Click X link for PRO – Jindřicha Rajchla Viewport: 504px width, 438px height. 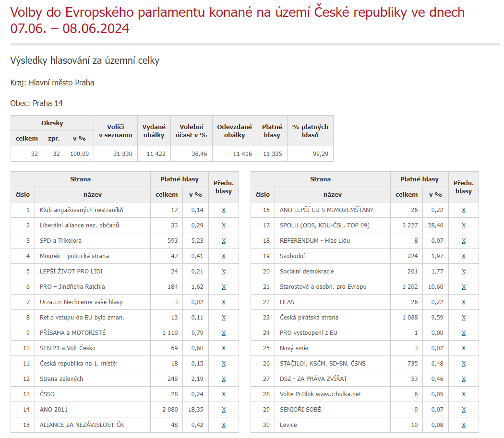224,287
